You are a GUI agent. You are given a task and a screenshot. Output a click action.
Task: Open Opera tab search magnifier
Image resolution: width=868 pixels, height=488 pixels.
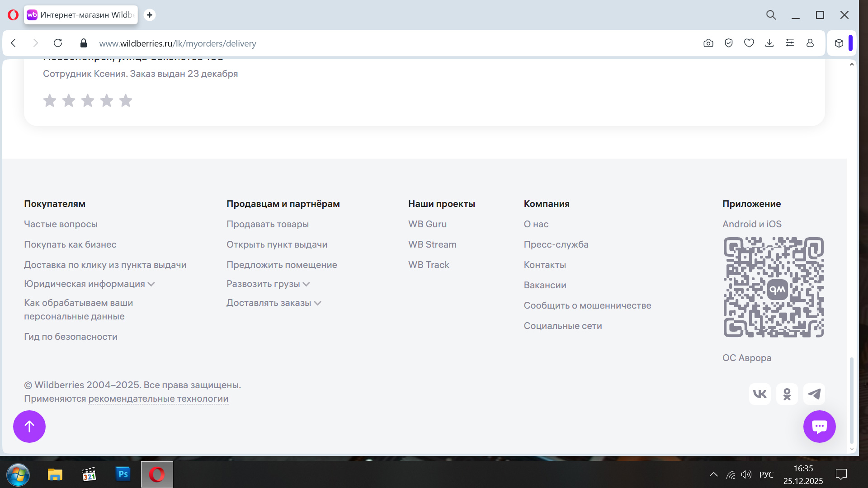pyautogui.click(x=771, y=15)
